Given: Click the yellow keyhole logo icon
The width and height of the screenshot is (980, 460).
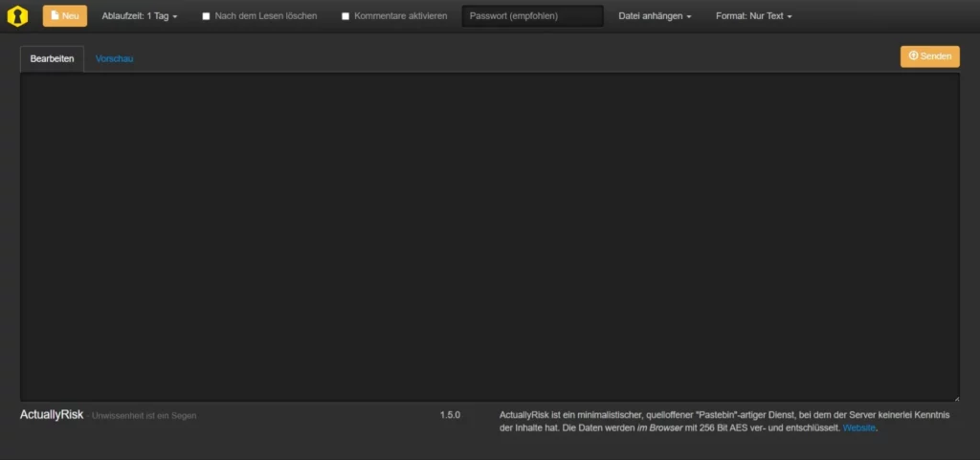Looking at the screenshot, I should tap(16, 16).
